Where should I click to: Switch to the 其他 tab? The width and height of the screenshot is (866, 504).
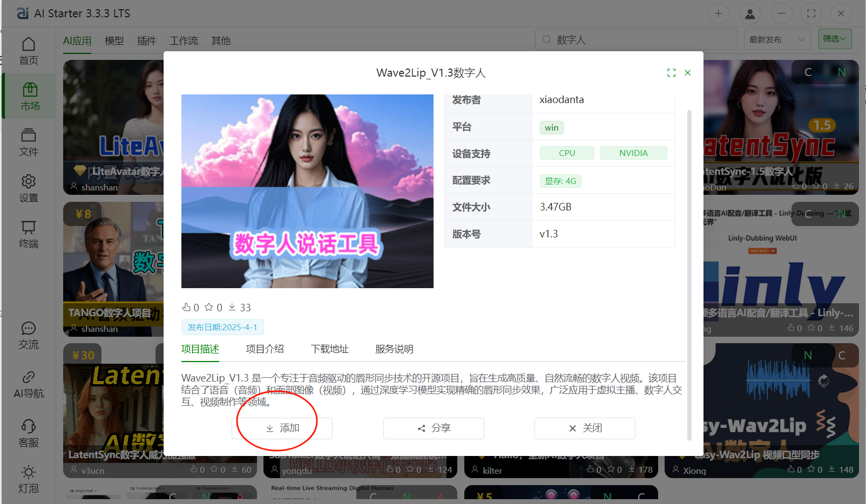pyautogui.click(x=221, y=40)
